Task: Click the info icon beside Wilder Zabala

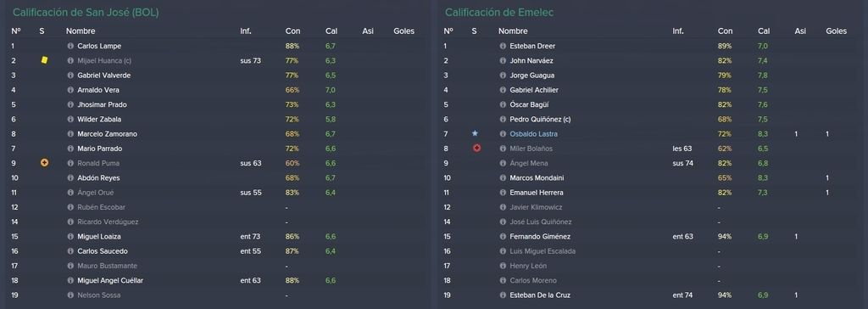Action: 70,120
